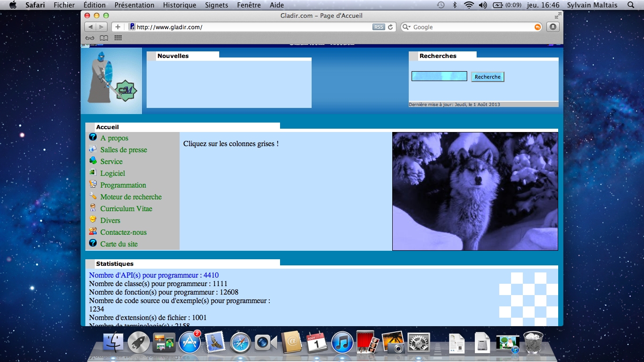Open the Signets menu
The image size is (644, 362).
pyautogui.click(x=216, y=5)
